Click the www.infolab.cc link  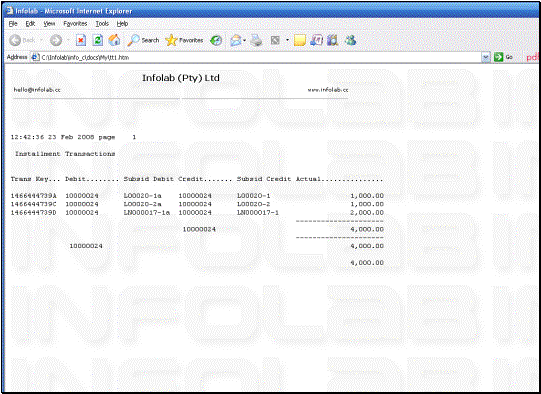[328, 90]
